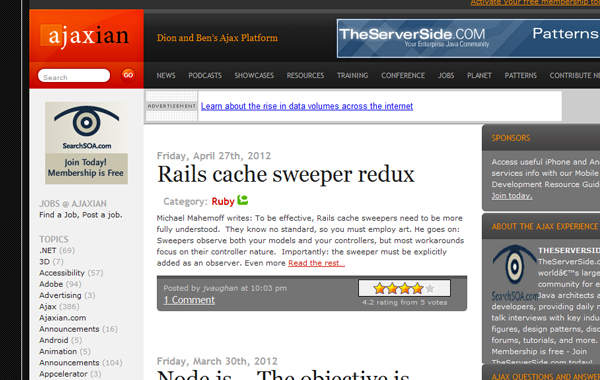Click the green icon next to Ruby
The image size is (600, 380).
[243, 200]
